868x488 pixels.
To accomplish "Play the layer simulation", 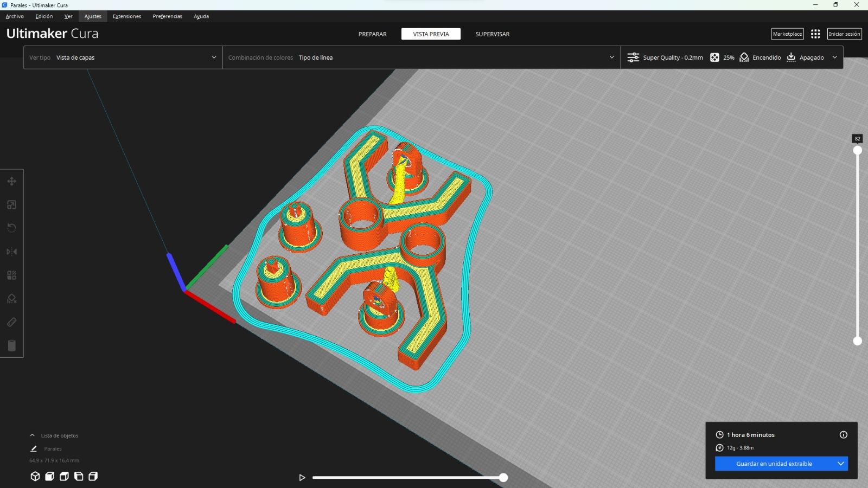I will 302,478.
